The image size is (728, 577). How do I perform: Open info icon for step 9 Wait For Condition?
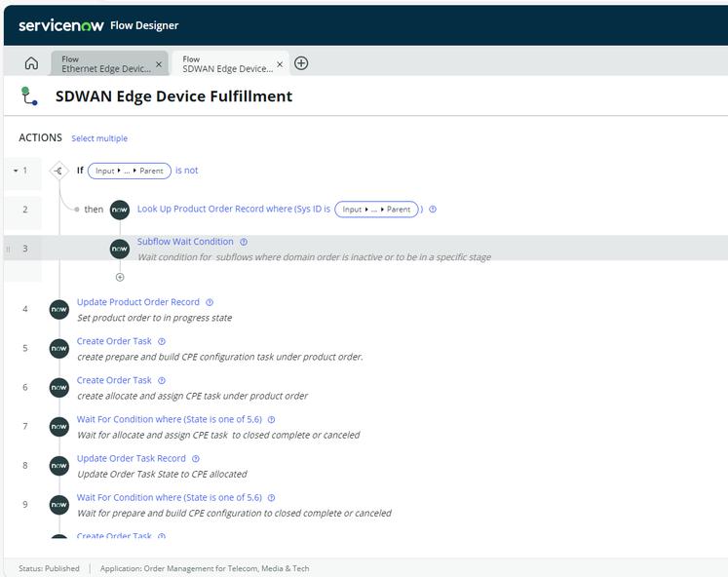pyautogui.click(x=272, y=498)
